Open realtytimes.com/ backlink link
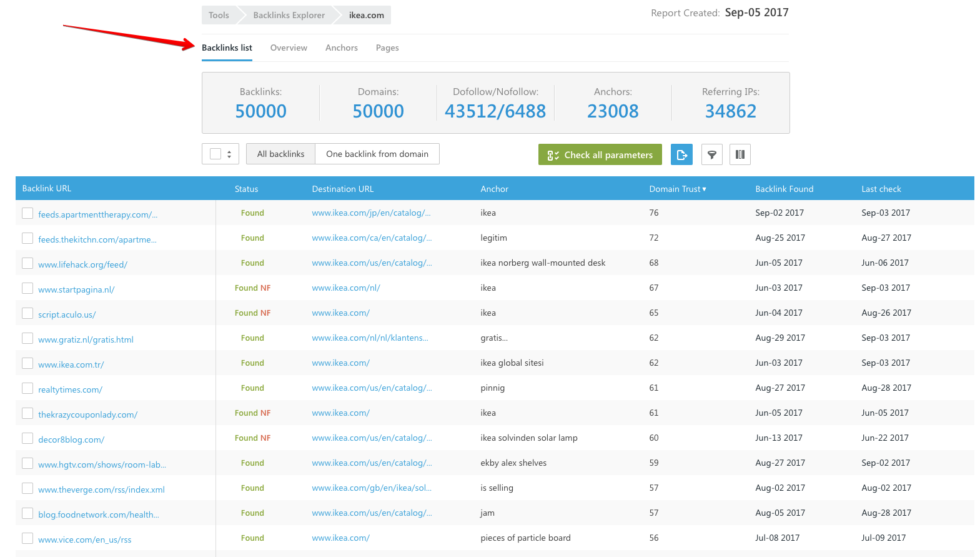Screen dimensions: 980x557 click(70, 389)
